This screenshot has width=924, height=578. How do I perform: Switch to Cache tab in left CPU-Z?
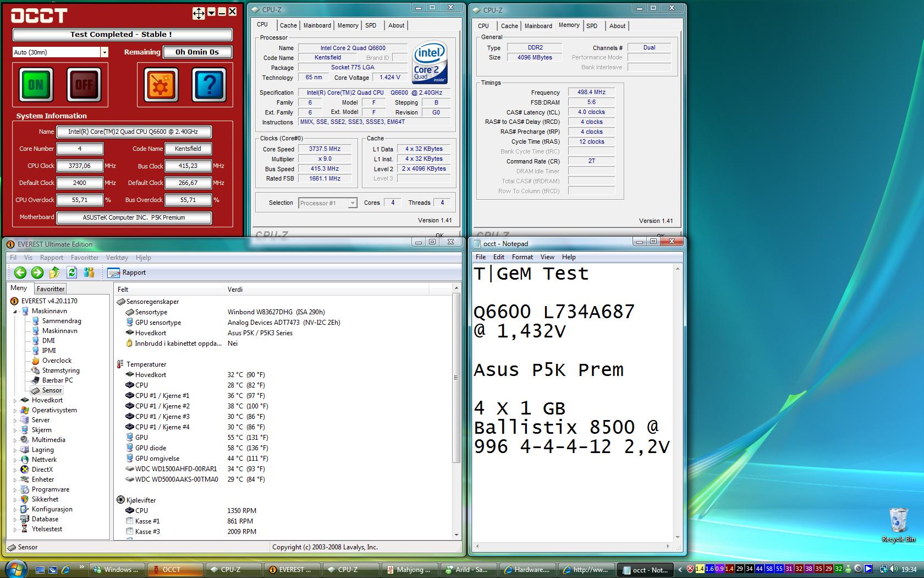tap(288, 25)
